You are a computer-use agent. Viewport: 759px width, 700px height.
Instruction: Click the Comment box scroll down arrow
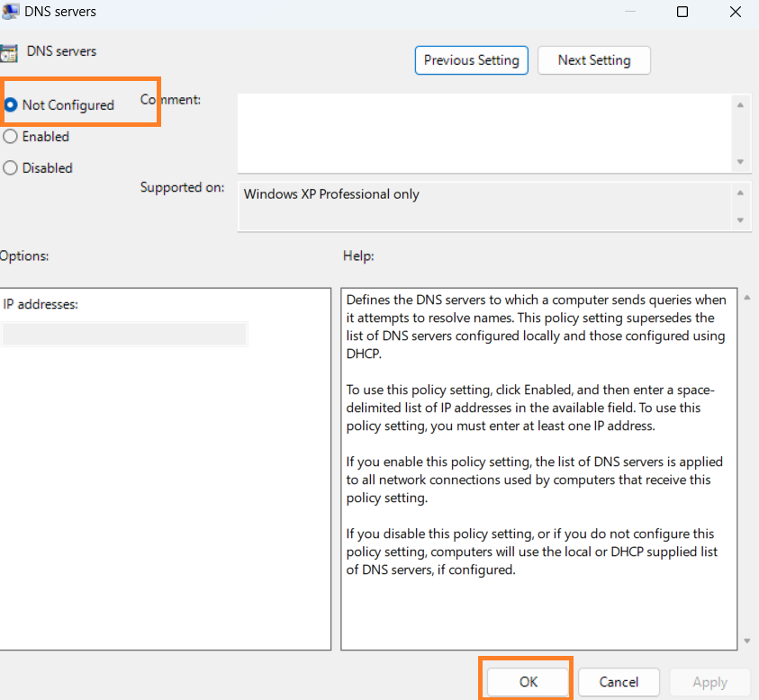(x=740, y=162)
